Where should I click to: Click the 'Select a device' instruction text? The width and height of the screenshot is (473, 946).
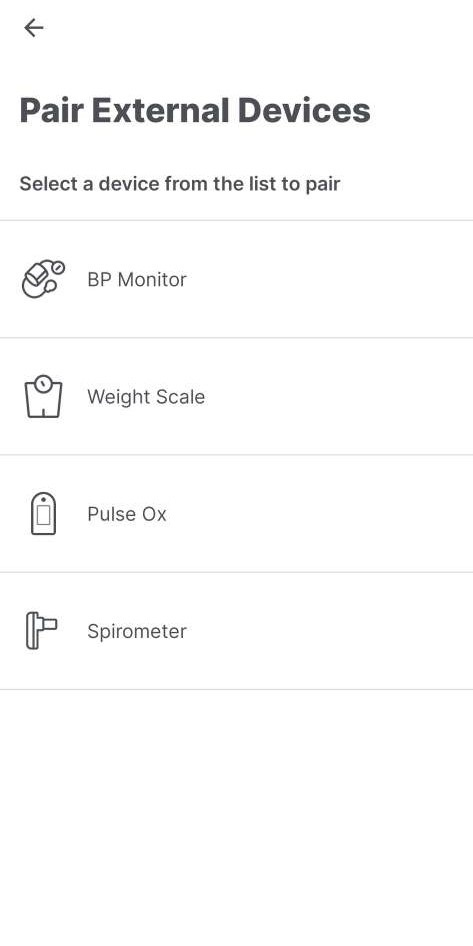[180, 183]
